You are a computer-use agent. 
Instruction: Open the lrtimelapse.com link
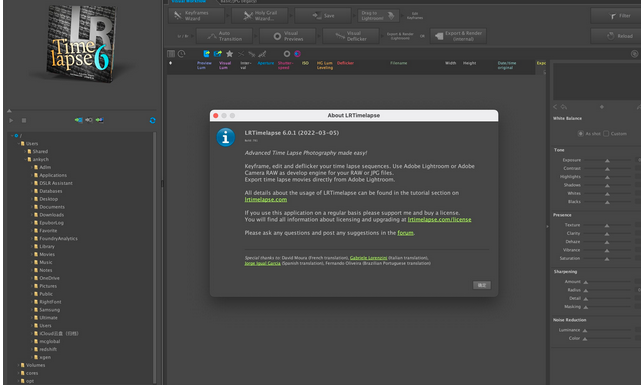(266, 199)
